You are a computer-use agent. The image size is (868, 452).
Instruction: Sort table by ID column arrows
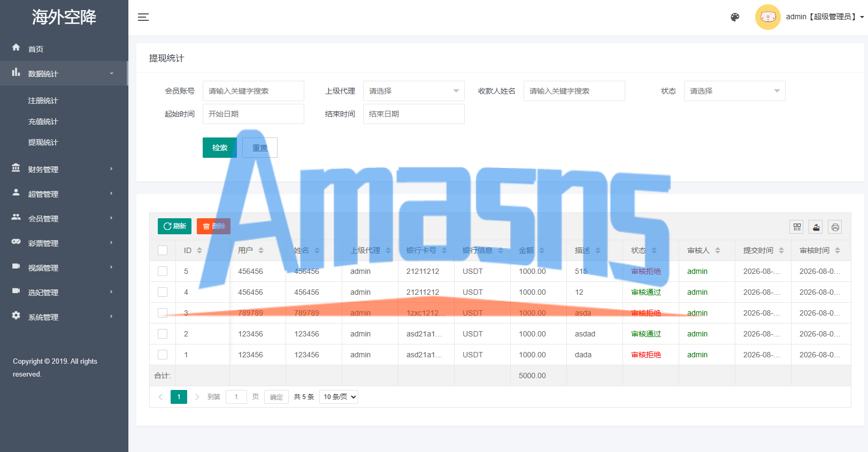pyautogui.click(x=199, y=250)
